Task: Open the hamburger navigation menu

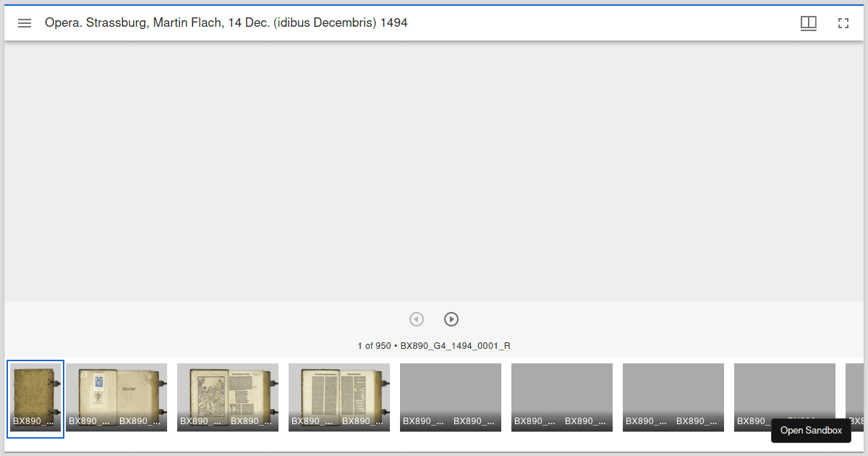Action: coord(25,22)
